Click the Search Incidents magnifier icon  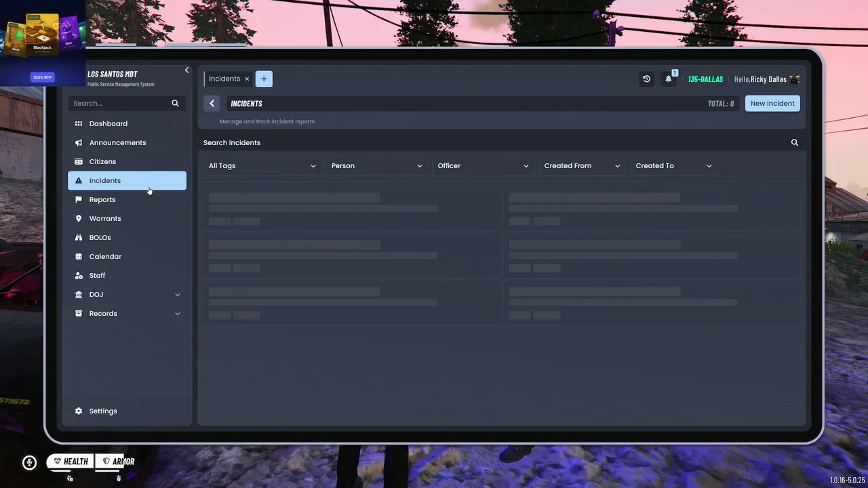795,142
